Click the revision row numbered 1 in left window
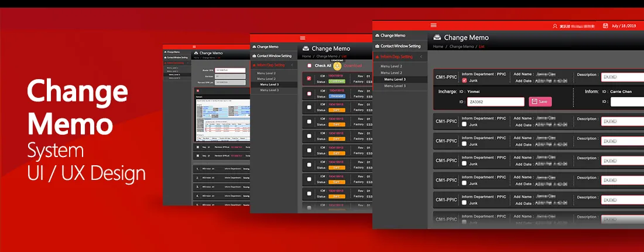 [221, 168]
